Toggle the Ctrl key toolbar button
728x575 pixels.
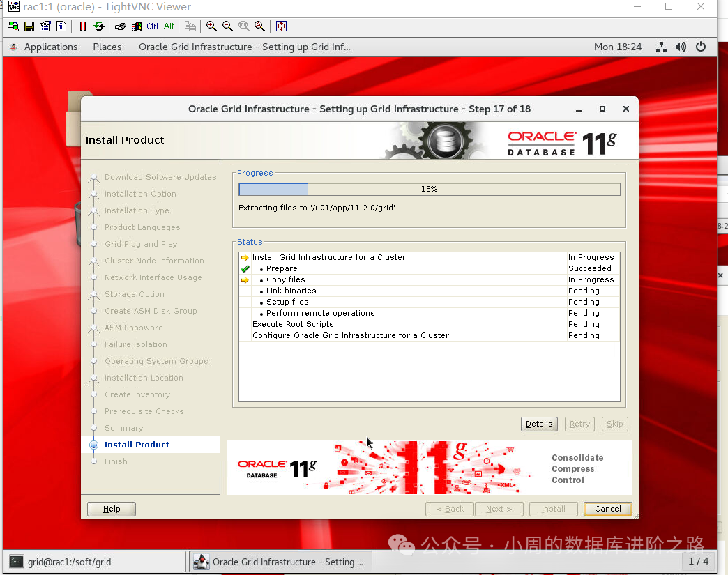click(152, 26)
